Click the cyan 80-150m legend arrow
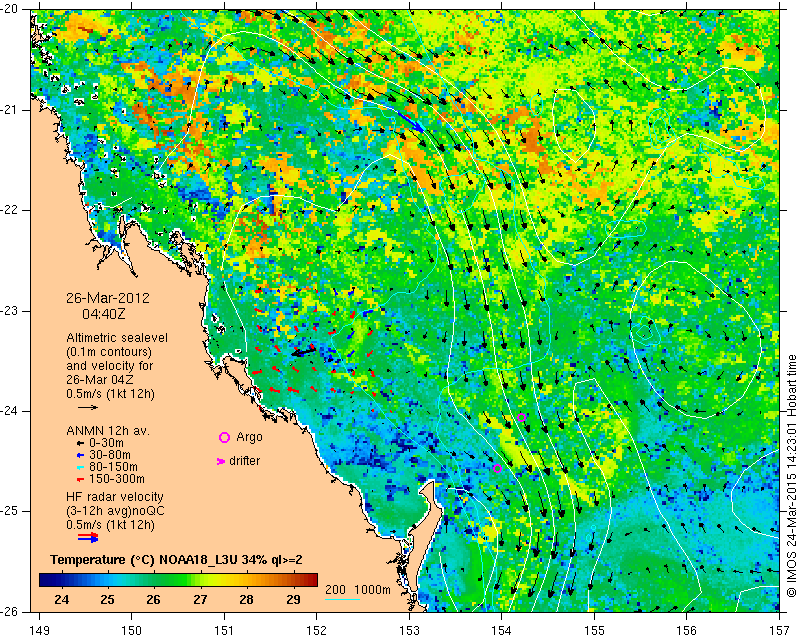 pos(80,467)
